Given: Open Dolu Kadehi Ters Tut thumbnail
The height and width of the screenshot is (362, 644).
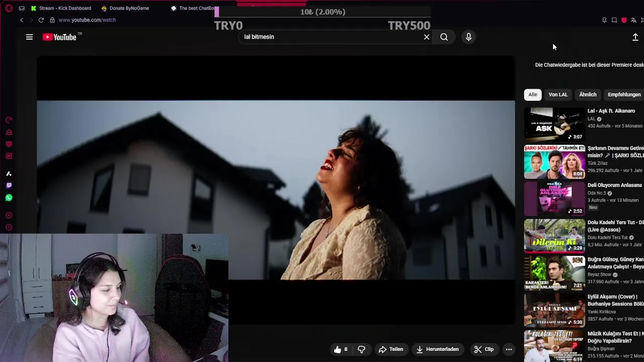Looking at the screenshot, I should pyautogui.click(x=554, y=236).
